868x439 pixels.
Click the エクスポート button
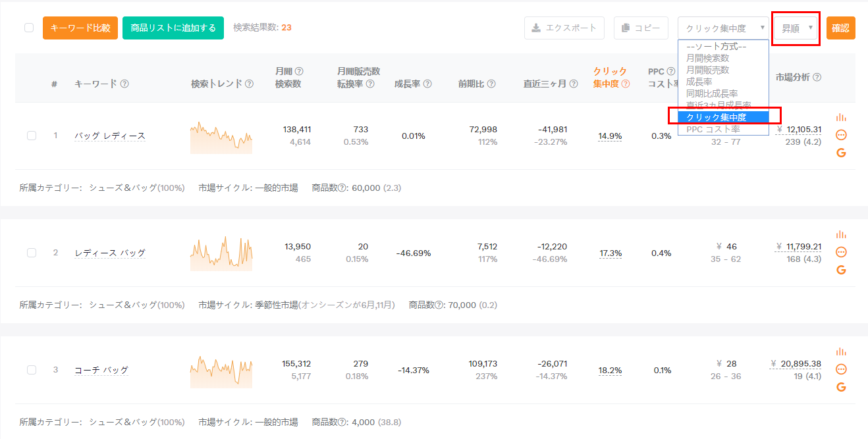pos(564,28)
